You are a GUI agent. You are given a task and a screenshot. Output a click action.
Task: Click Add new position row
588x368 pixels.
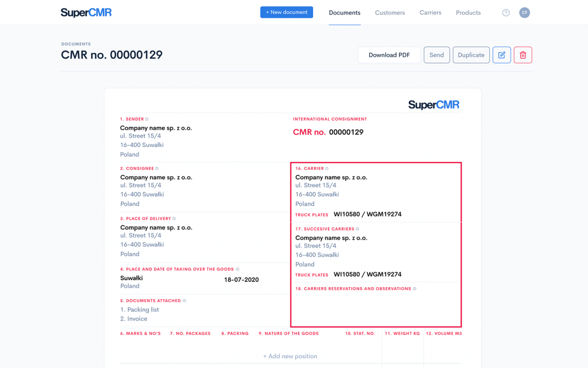[290, 357]
